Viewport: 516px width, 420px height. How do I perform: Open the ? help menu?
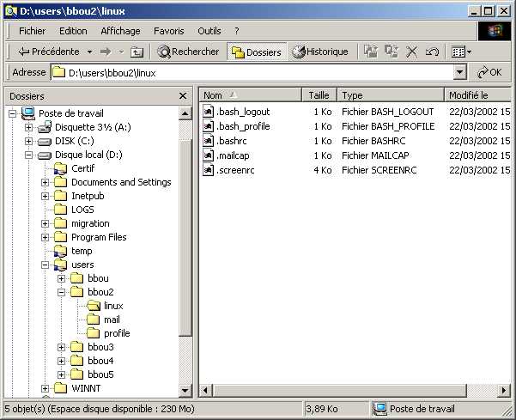237,31
